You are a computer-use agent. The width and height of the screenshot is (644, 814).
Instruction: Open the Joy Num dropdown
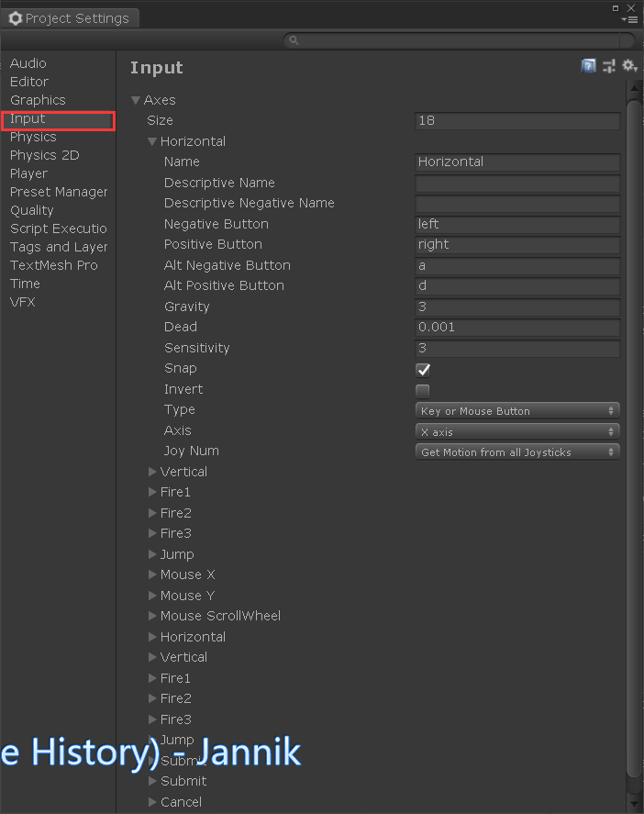517,452
